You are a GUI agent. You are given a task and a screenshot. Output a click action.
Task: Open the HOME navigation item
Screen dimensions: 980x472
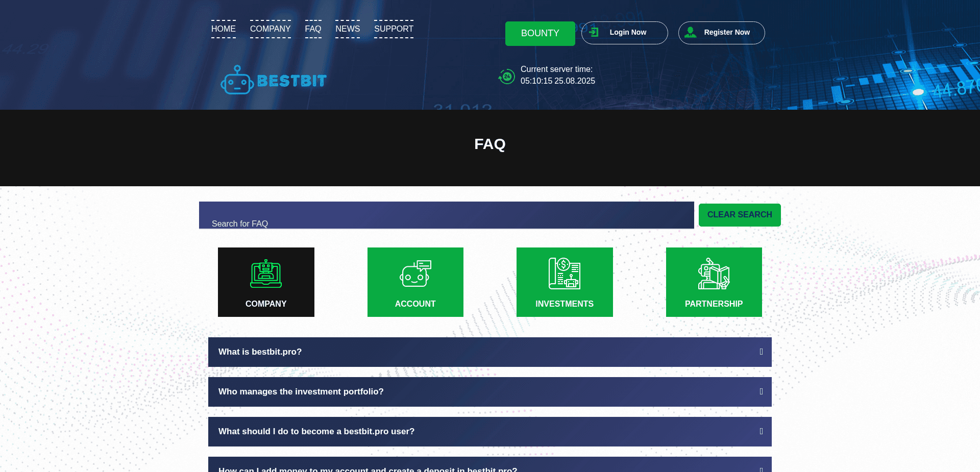tap(223, 29)
